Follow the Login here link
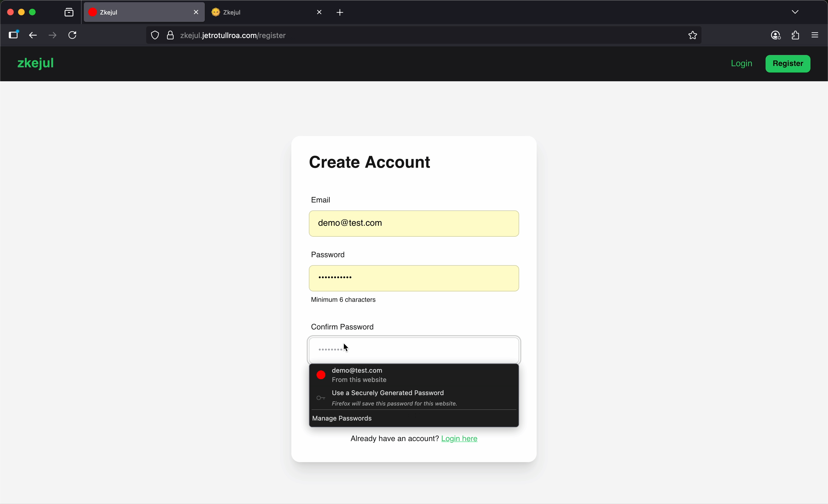Screen dimensions: 828x504 pyautogui.click(x=459, y=439)
